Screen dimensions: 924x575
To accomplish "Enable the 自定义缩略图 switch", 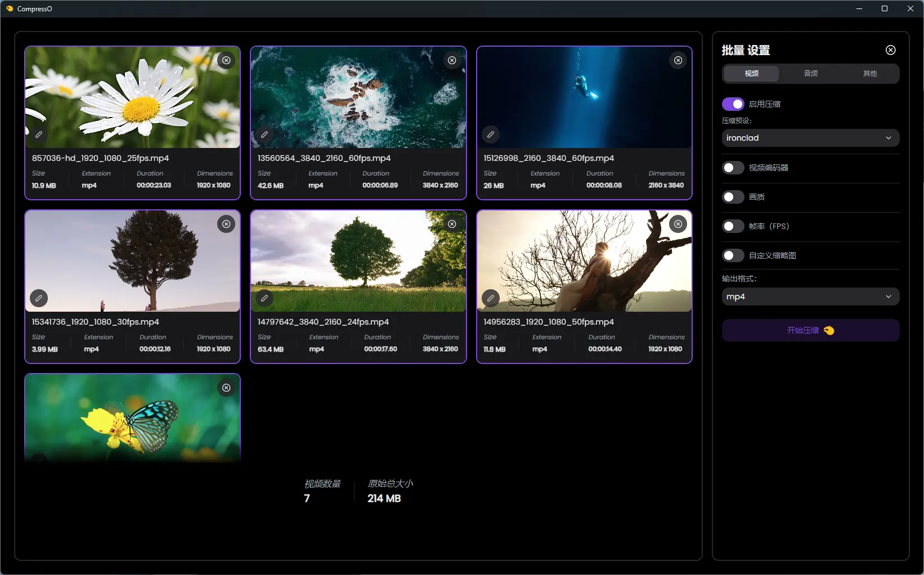I will [x=733, y=255].
